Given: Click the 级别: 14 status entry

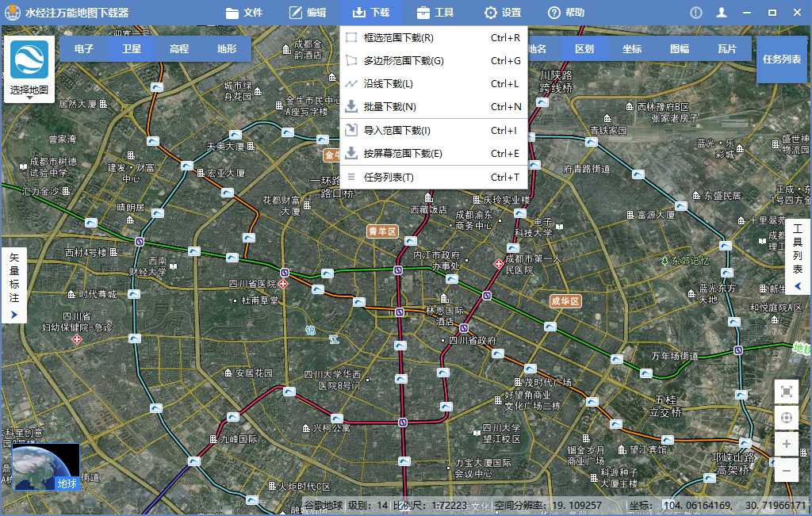Looking at the screenshot, I should tap(368, 505).
